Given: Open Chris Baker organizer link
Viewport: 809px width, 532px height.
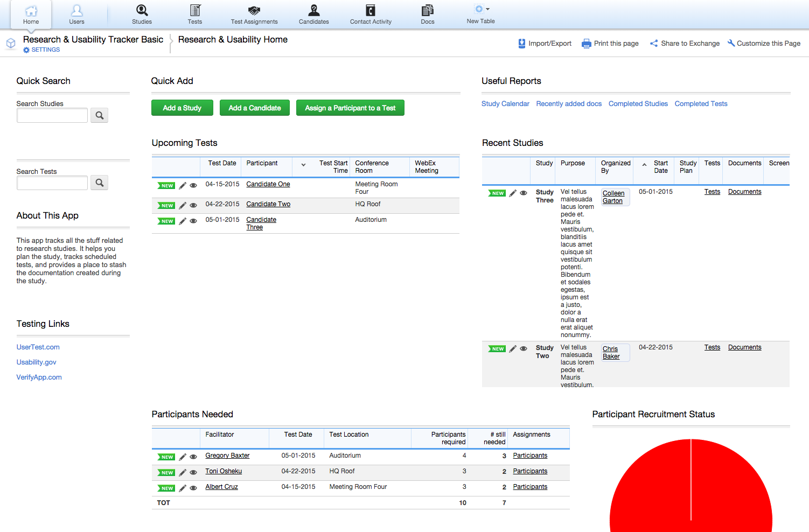Looking at the screenshot, I should (x=611, y=353).
